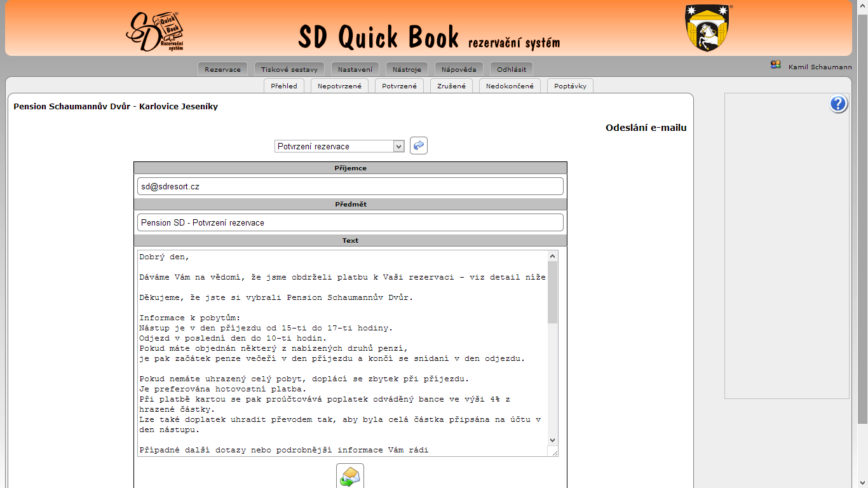This screenshot has width=868, height=488.
Task: Switch to the Potvrzené tab
Action: [399, 86]
